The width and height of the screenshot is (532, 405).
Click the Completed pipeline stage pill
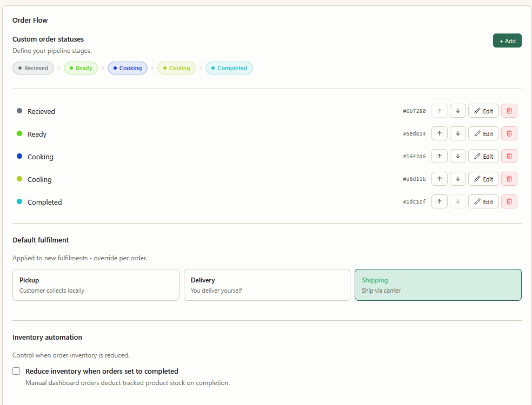[229, 68]
